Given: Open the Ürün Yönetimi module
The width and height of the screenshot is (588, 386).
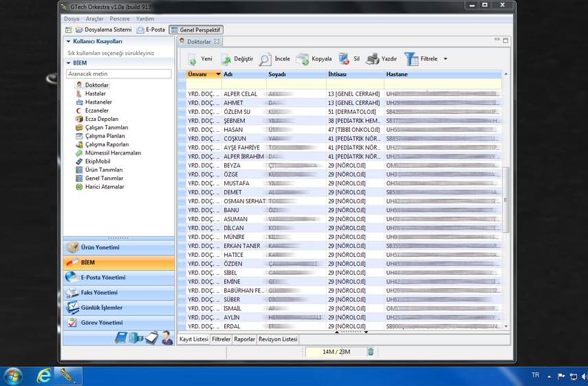Looking at the screenshot, I should 118,247.
